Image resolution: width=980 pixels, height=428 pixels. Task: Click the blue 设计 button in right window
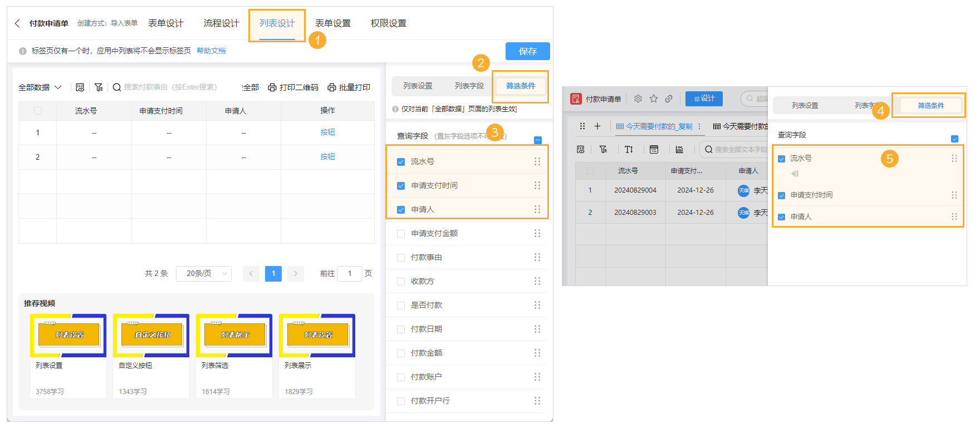704,99
